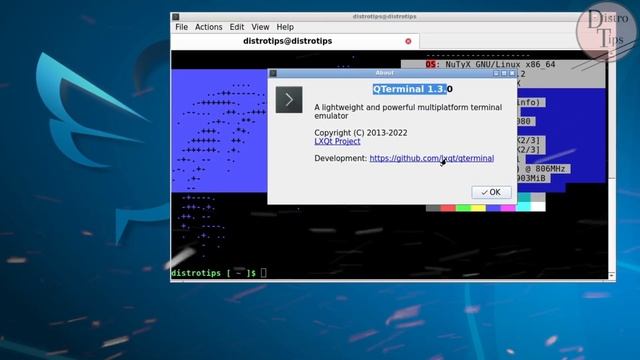
Task: Maximize the About dialog window
Action: coord(504,73)
